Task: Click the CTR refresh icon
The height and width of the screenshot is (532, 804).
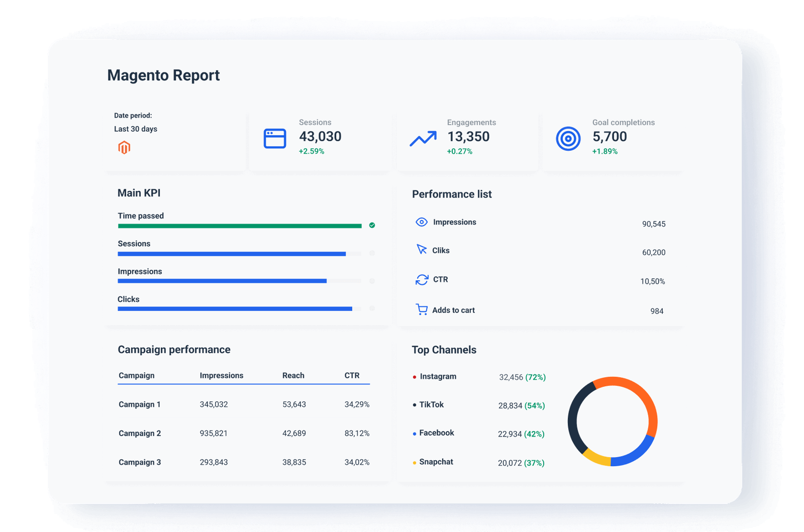Action: (421, 279)
